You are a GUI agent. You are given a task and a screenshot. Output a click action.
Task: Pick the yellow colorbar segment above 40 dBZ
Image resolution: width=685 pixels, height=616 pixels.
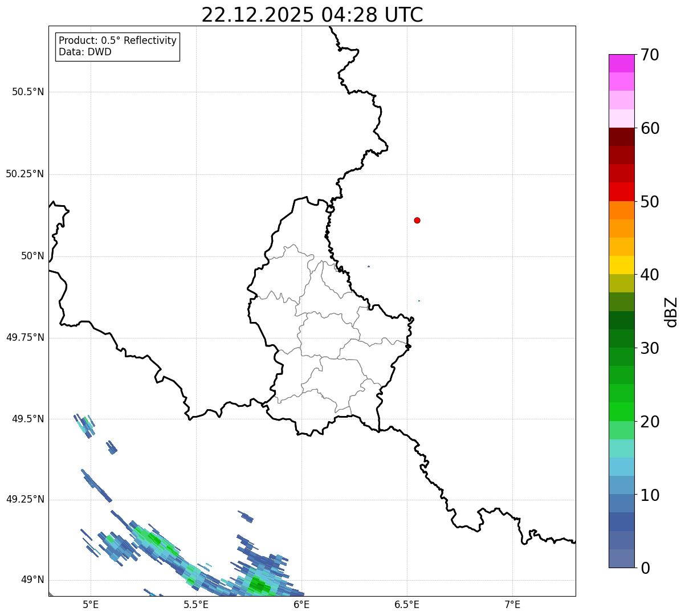(621, 265)
